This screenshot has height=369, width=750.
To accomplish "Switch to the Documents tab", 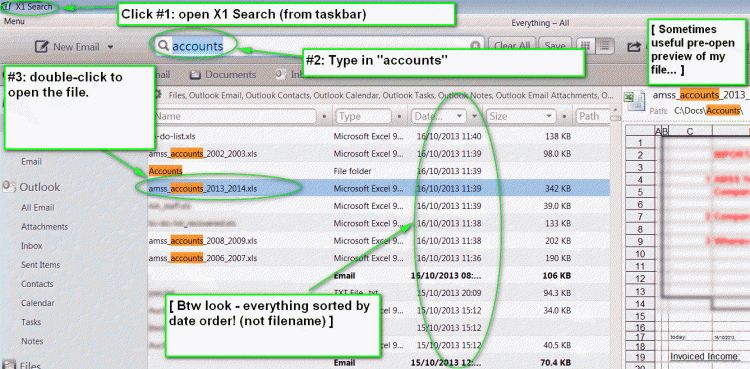I will coord(223,75).
